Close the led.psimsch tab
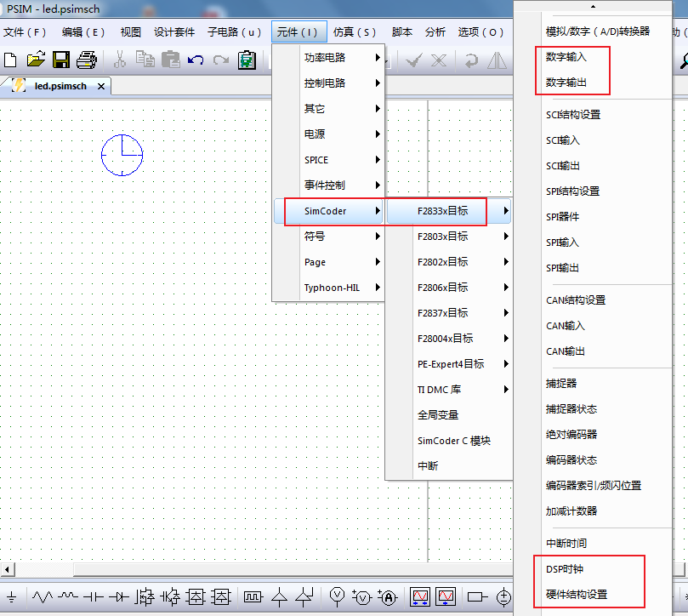Image resolution: width=688 pixels, height=616 pixels. point(101,87)
